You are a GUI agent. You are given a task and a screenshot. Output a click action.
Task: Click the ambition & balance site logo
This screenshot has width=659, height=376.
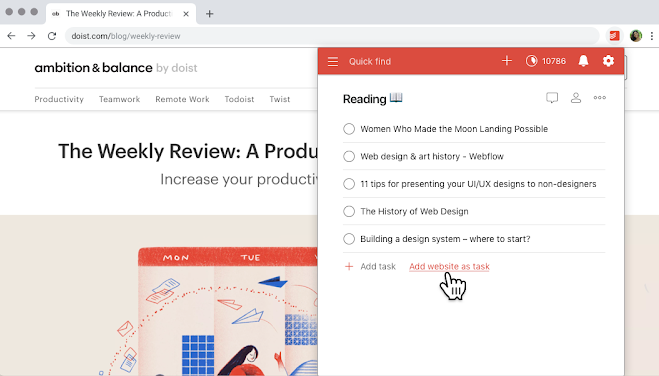click(x=116, y=68)
